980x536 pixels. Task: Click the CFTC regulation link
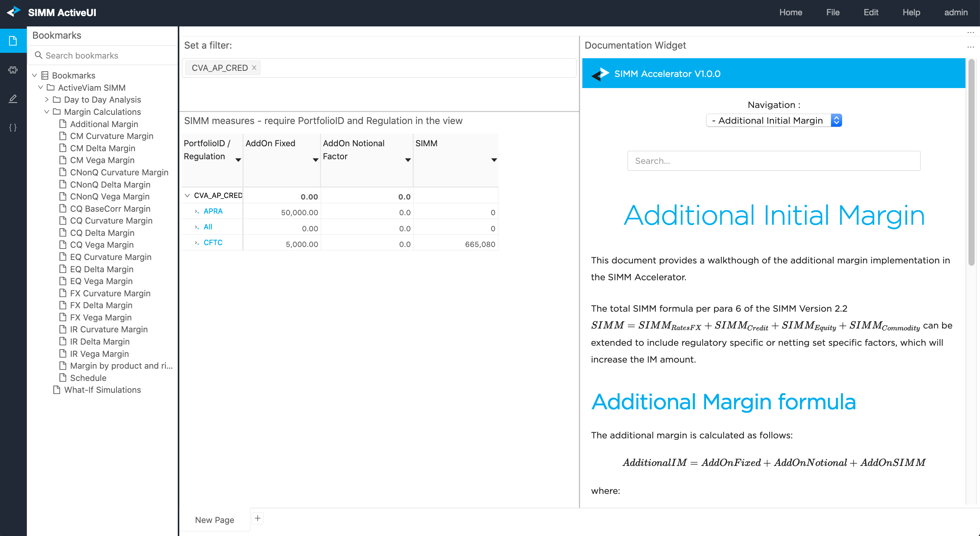(x=213, y=242)
